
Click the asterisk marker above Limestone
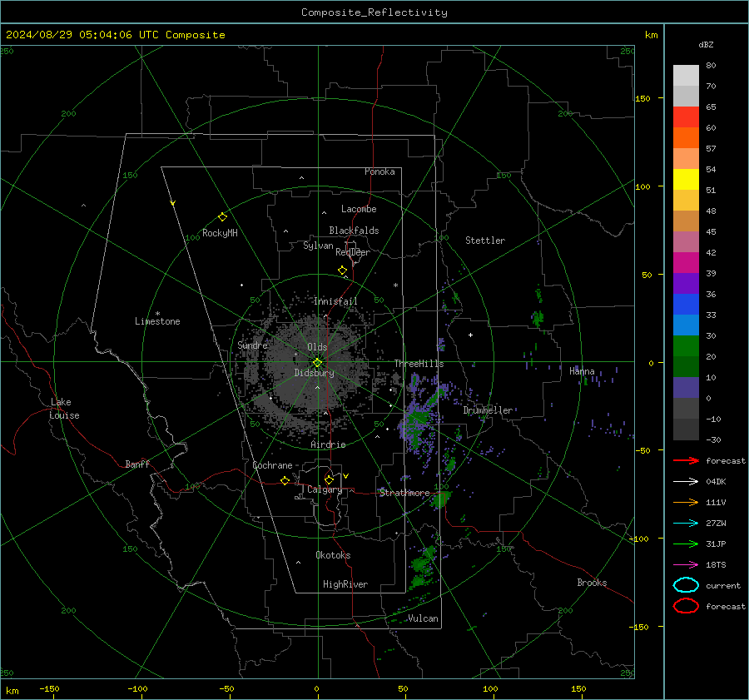pos(157,314)
